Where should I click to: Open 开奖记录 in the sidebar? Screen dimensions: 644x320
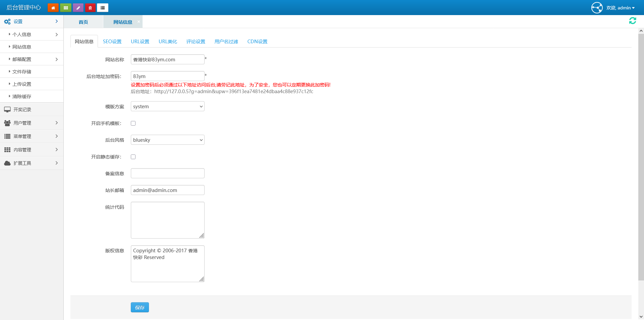32,110
